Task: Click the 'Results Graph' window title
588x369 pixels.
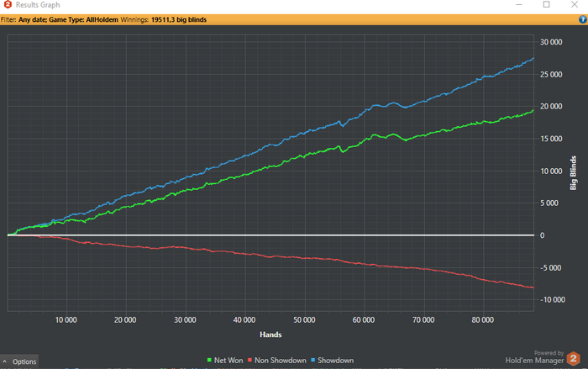Action: [x=38, y=5]
